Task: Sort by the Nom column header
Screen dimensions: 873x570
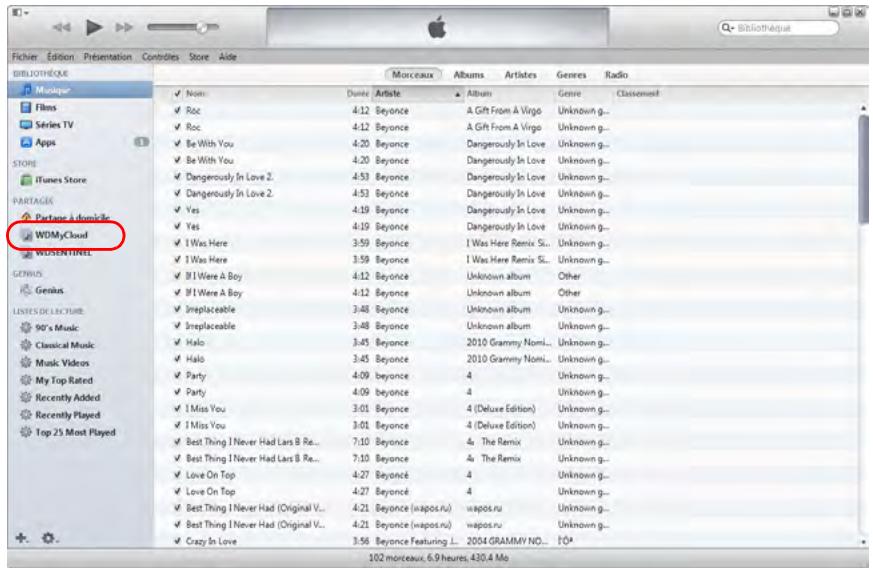Action: (x=196, y=94)
